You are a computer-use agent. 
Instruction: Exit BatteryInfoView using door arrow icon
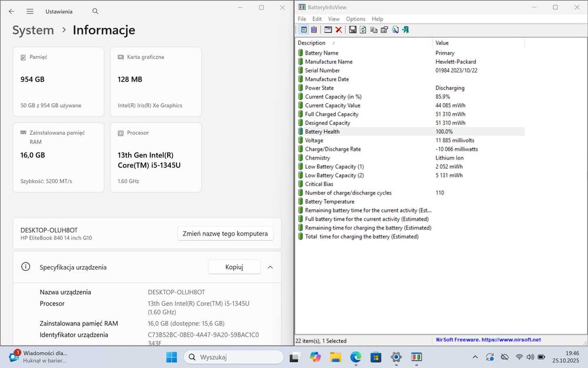[405, 29]
